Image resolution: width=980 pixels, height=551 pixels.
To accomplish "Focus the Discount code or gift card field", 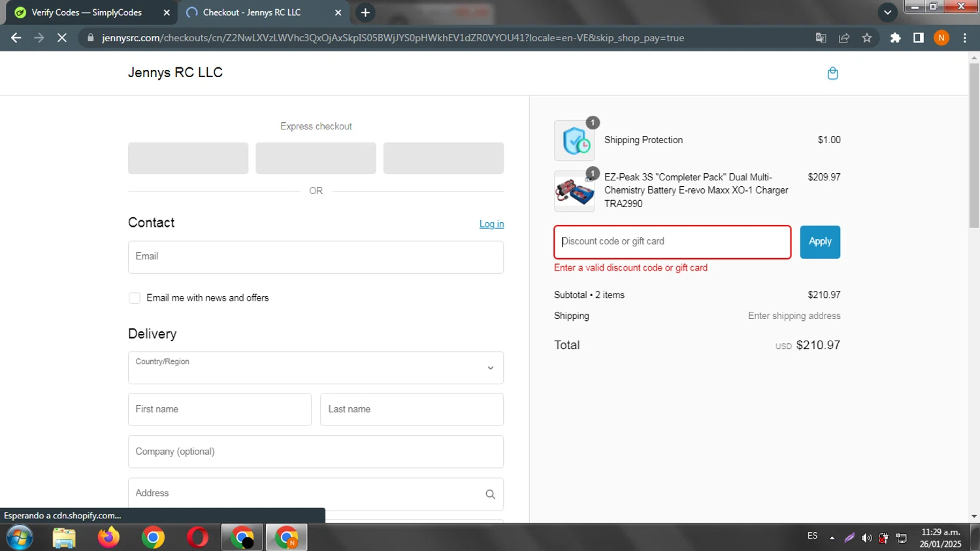I will (672, 242).
